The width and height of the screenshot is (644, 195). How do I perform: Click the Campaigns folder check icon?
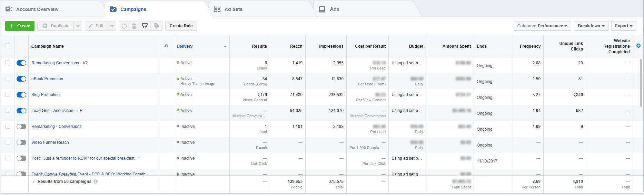coord(113,9)
